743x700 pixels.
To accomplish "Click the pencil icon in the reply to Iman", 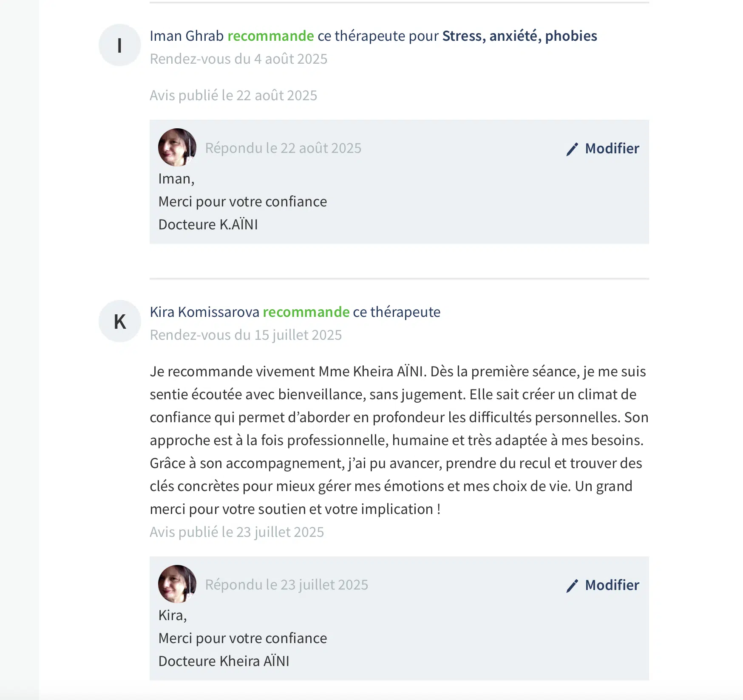I will (572, 149).
